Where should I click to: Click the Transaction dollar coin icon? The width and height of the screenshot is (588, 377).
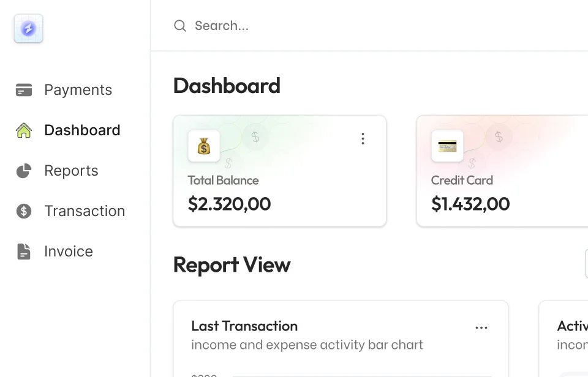pyautogui.click(x=24, y=211)
